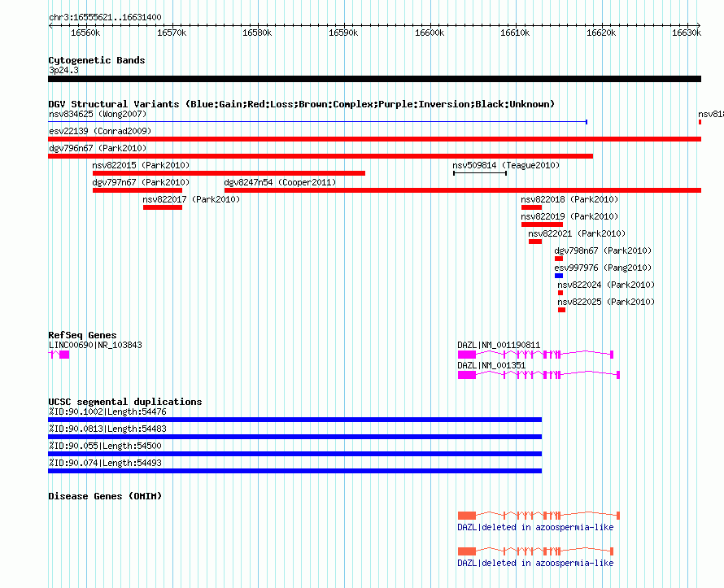Select variant label nsv822021 (Park2010)
This screenshot has width=724, height=588.
577,233
